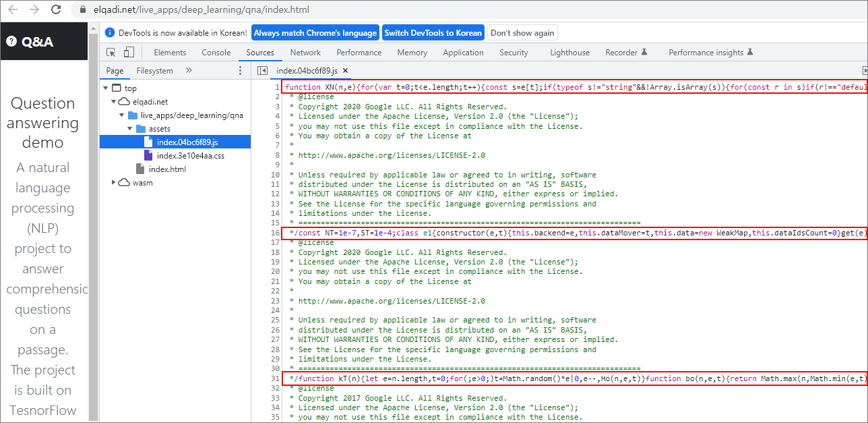This screenshot has height=423, width=868.
Task: Reload the page with refresh icon
Action: point(56,11)
